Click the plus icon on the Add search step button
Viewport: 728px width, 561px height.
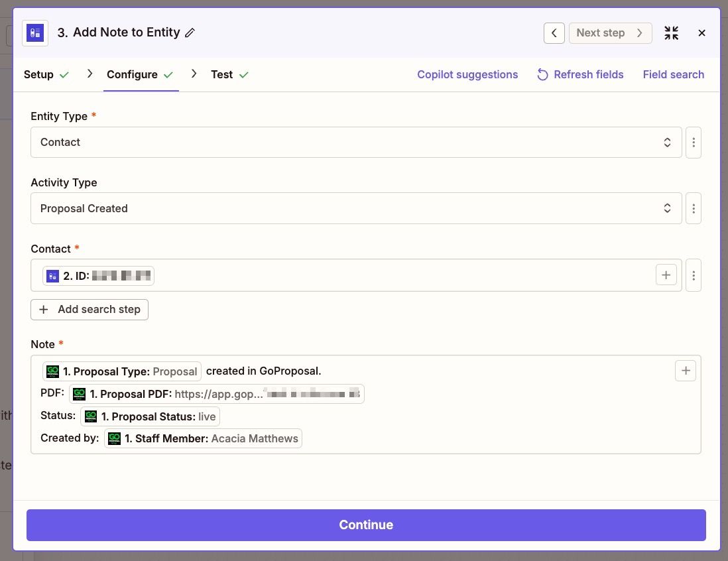[44, 309]
